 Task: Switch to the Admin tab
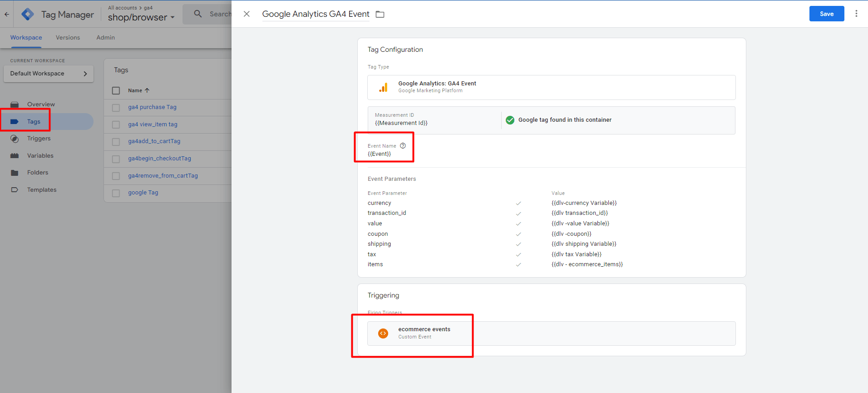(x=105, y=38)
